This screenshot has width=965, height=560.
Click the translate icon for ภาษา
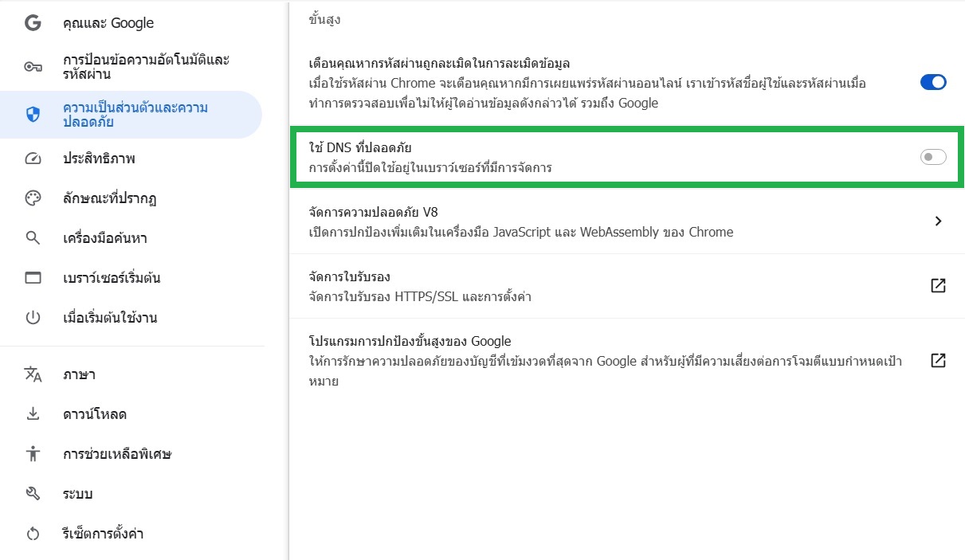click(x=33, y=374)
